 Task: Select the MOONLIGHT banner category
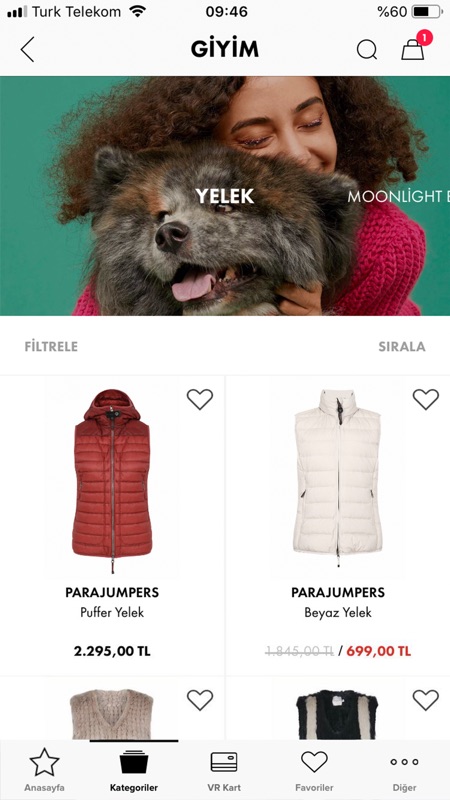coord(398,196)
